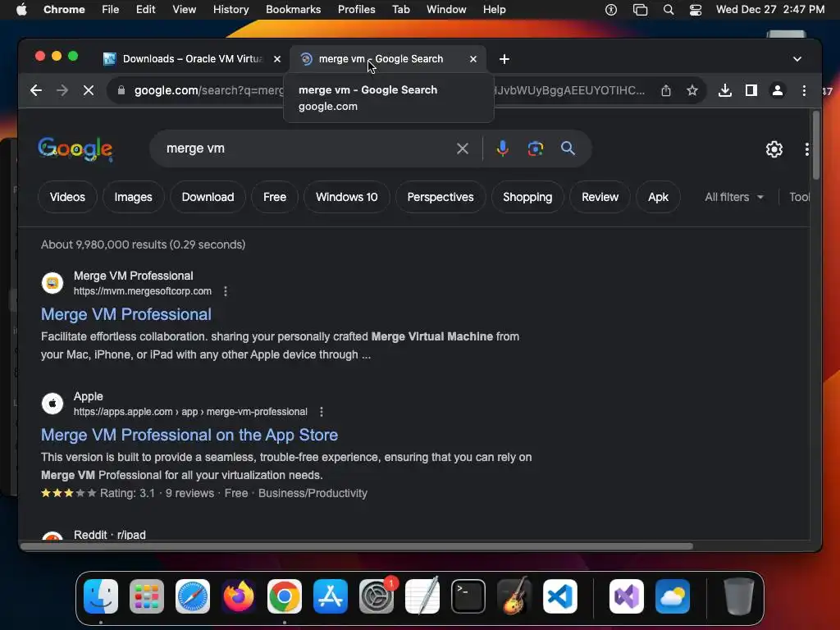Open a new tab
The width and height of the screenshot is (840, 630).
tap(504, 59)
